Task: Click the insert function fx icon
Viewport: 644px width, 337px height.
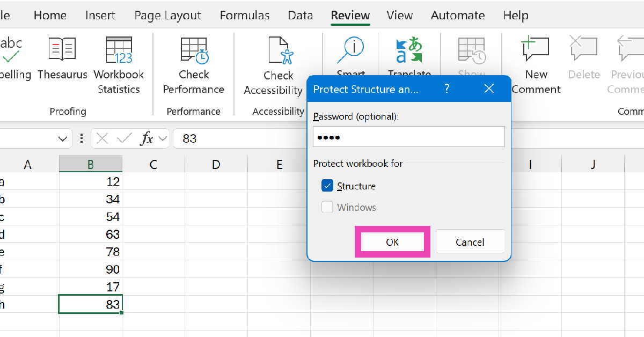Action: [x=147, y=138]
